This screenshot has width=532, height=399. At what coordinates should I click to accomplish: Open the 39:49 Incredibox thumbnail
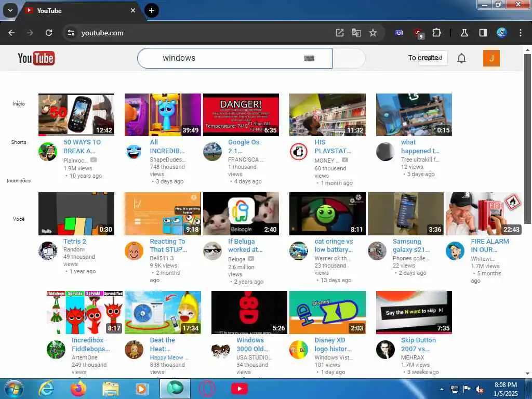tap(163, 115)
